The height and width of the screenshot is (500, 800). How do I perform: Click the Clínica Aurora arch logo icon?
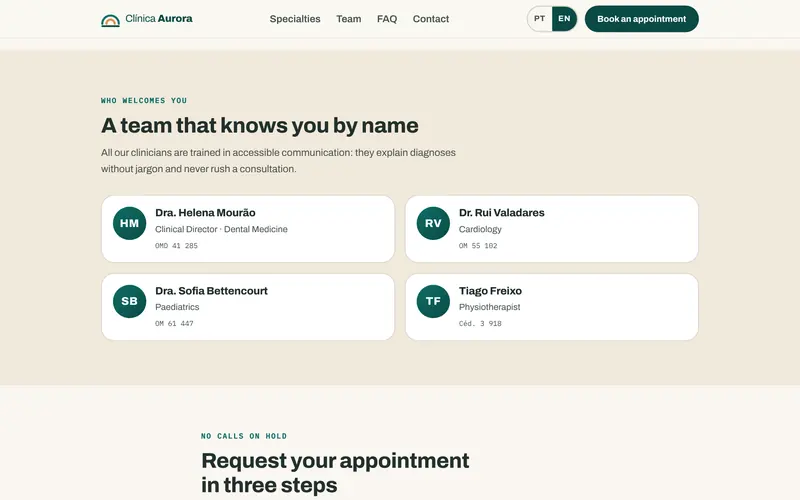point(110,20)
